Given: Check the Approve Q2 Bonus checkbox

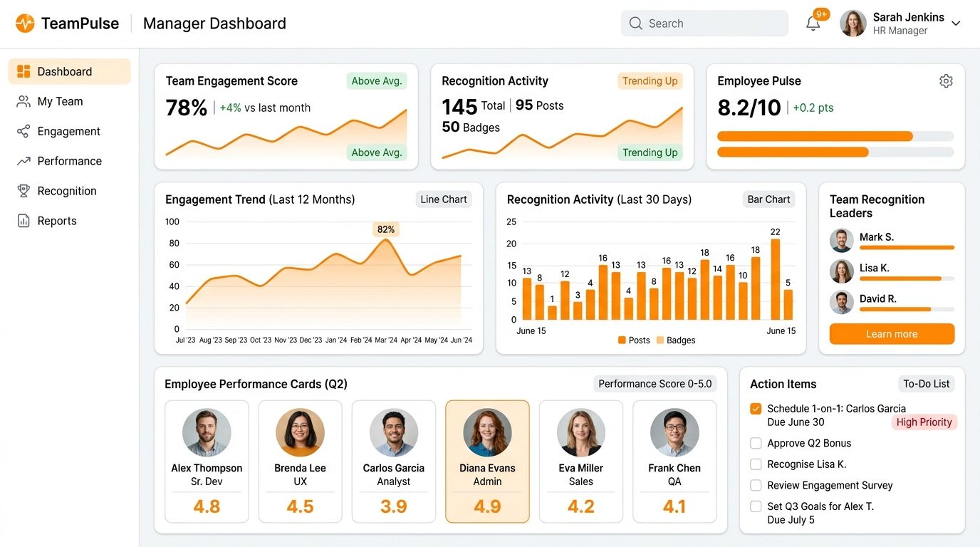Looking at the screenshot, I should pyautogui.click(x=756, y=443).
